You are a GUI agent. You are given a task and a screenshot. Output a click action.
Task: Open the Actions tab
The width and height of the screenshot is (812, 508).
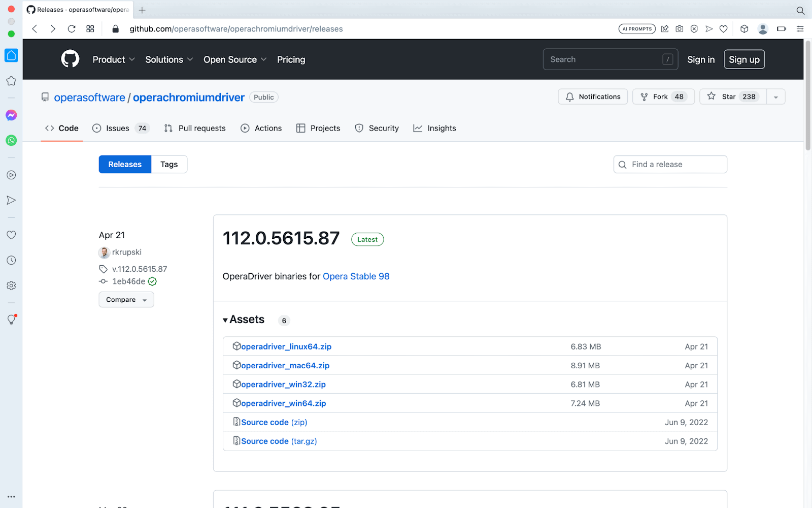261,128
